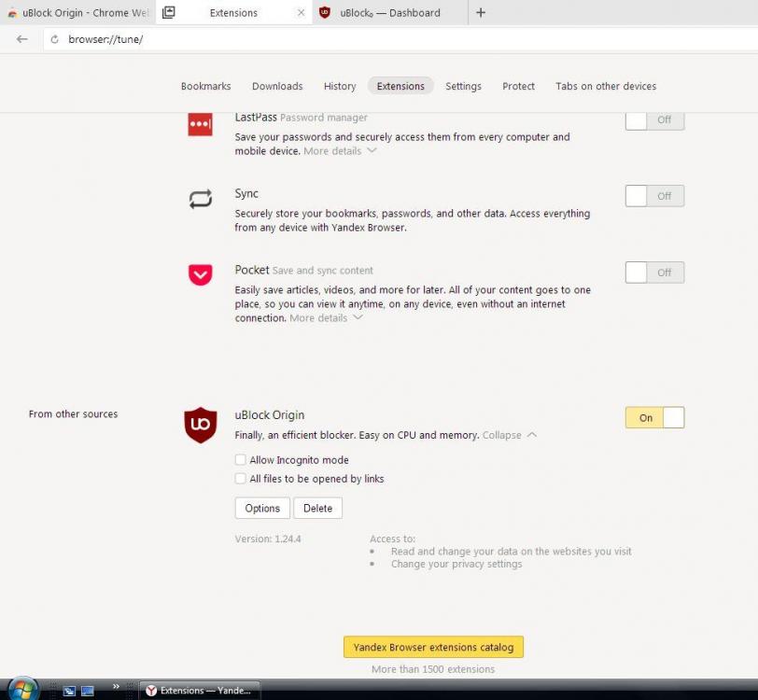
Task: Turn on the LastPass extension toggle
Action: click(x=654, y=119)
